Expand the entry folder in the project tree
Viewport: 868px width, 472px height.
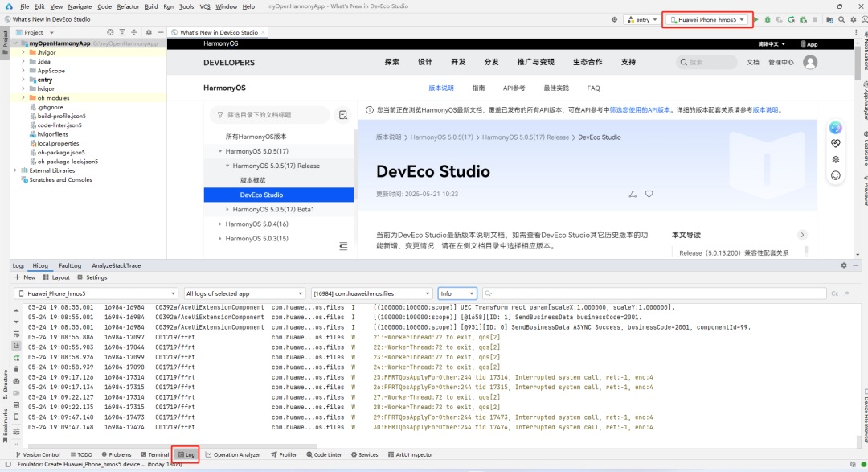tap(23, 80)
